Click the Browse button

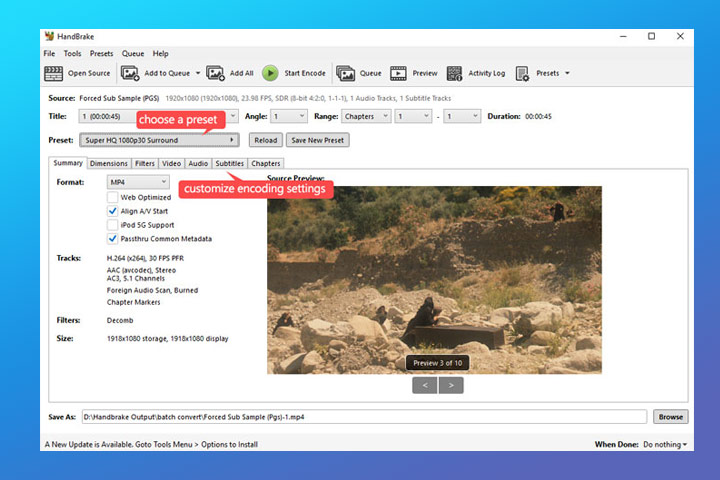(670, 417)
